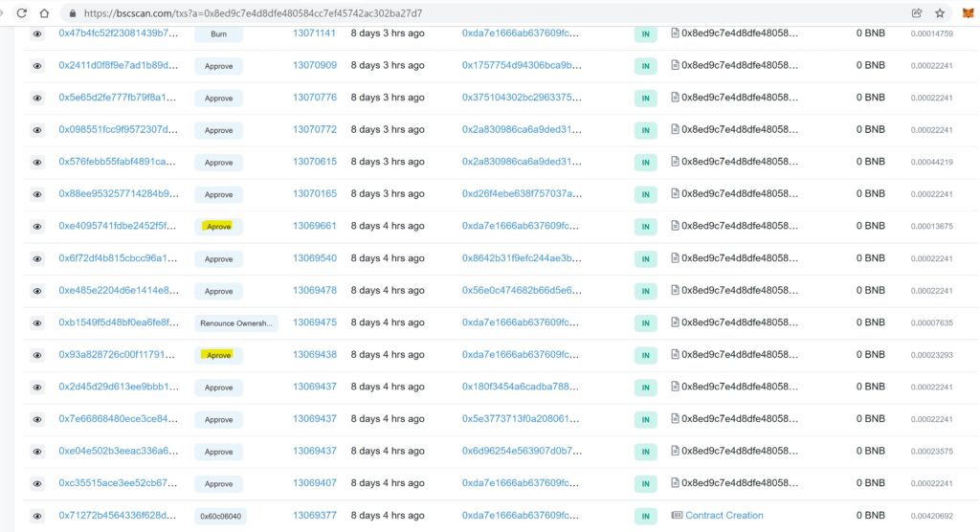The image size is (980, 532).
Task: Open sender address 0xd26f4ebe638f757037a...
Action: [522, 194]
